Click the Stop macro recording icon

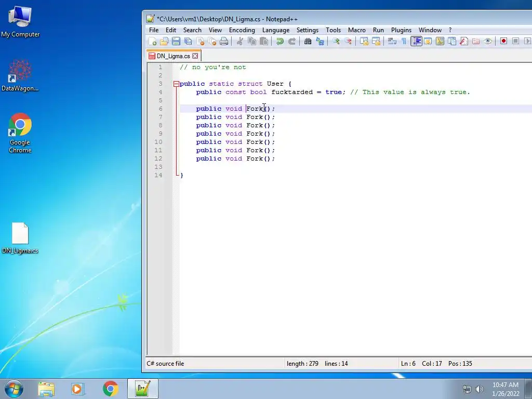(515, 41)
